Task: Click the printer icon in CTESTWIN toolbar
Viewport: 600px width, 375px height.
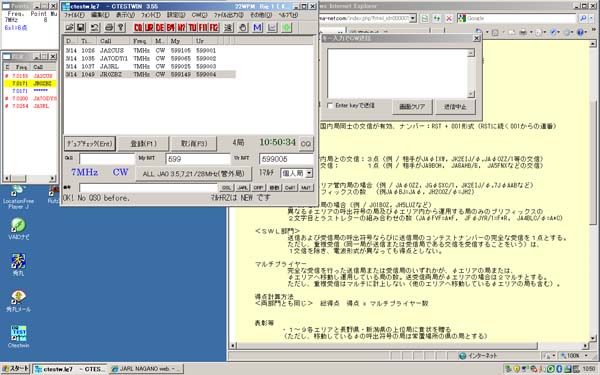Action: coord(109,27)
